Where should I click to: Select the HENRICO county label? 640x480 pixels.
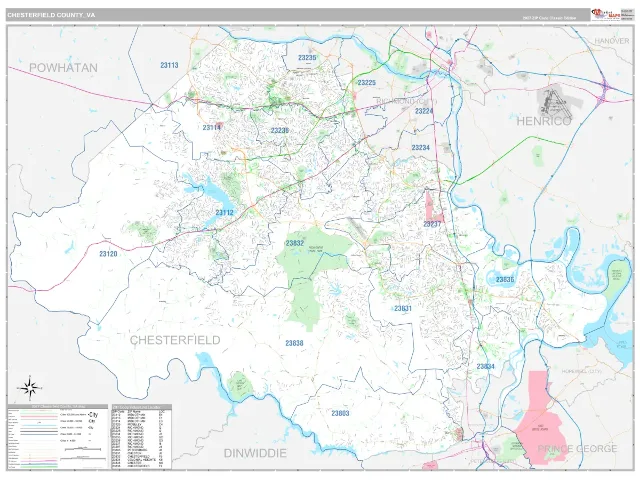pos(544,121)
